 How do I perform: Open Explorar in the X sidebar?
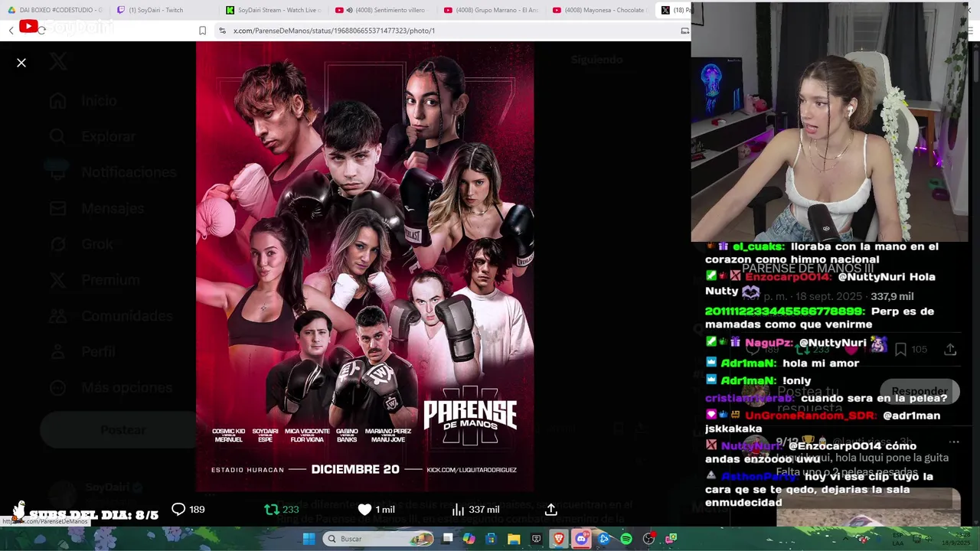pyautogui.click(x=92, y=136)
